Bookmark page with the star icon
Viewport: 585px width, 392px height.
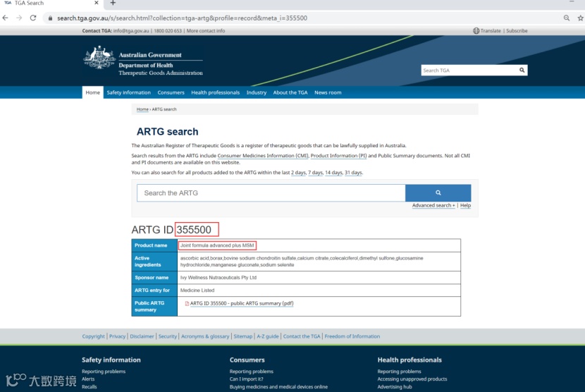click(x=581, y=18)
